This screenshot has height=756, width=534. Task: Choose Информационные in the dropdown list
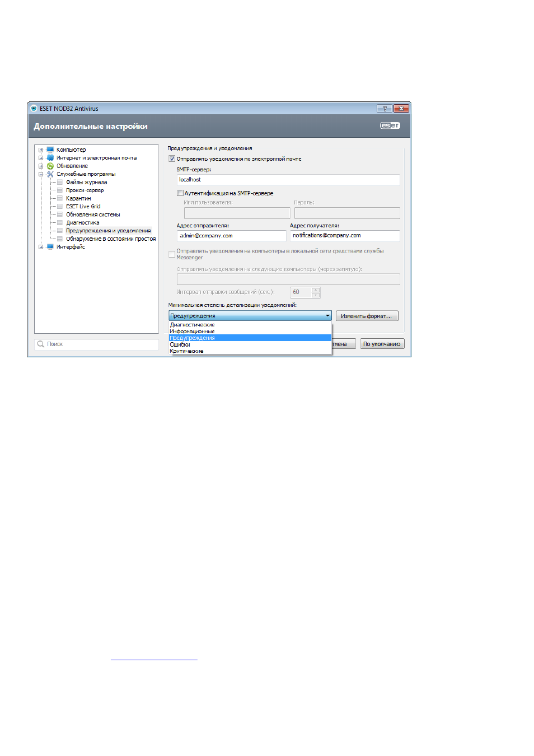point(250,332)
